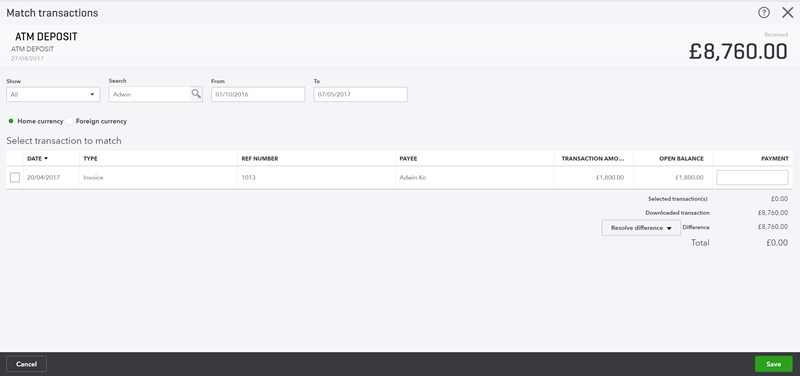800x376 pixels.
Task: Click the transaction amount cell in the Adwin Ko invoice row
Action: click(610, 178)
